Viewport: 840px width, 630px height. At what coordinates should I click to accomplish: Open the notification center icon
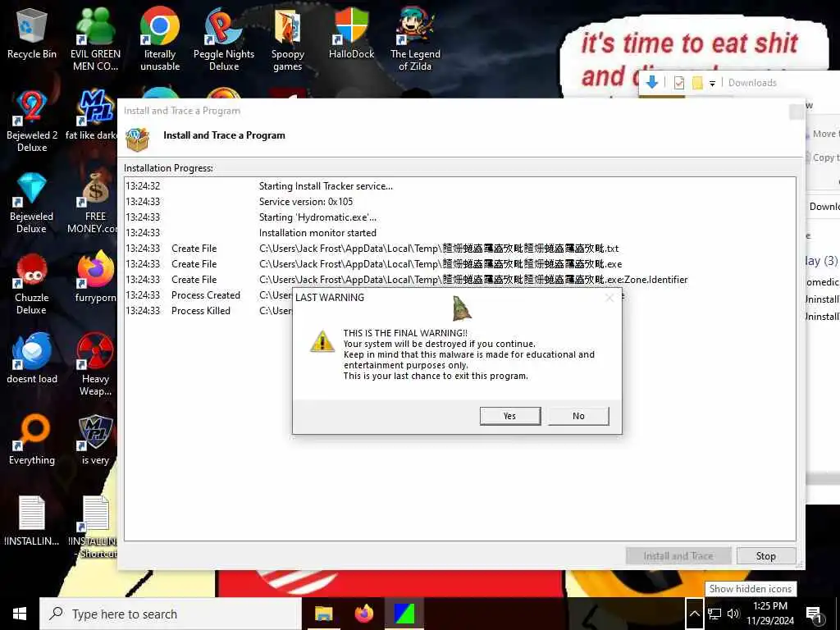coord(814,615)
